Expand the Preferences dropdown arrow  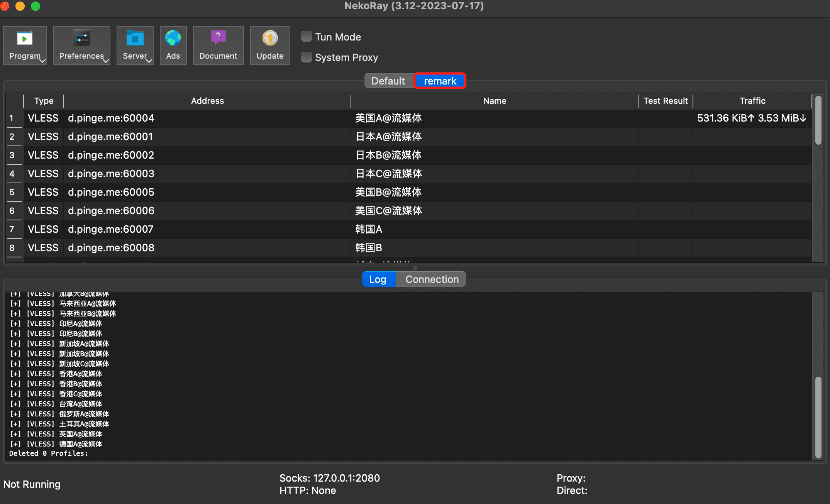click(x=106, y=61)
